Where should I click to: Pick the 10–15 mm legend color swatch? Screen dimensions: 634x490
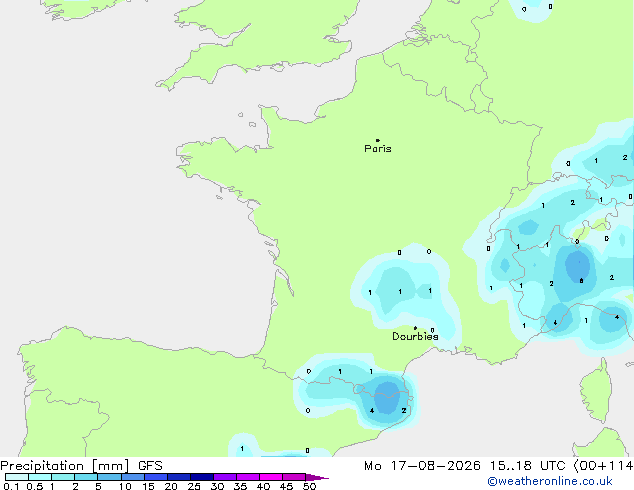(133, 477)
